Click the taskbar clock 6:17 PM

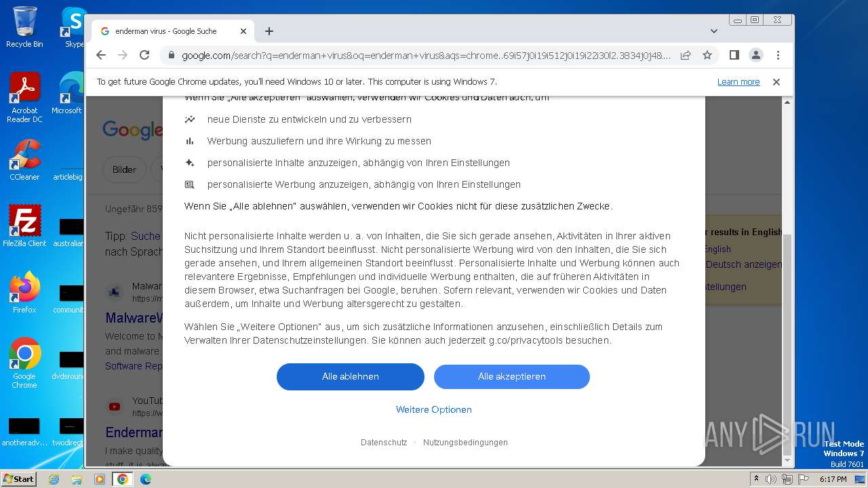pyautogui.click(x=833, y=479)
